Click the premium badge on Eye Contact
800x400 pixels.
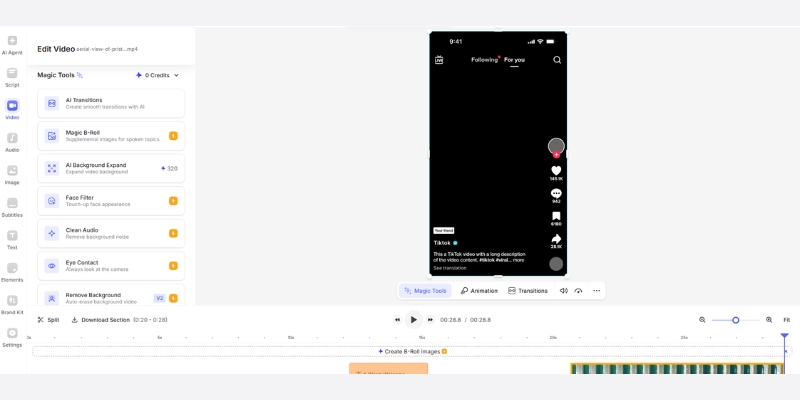[x=173, y=266]
